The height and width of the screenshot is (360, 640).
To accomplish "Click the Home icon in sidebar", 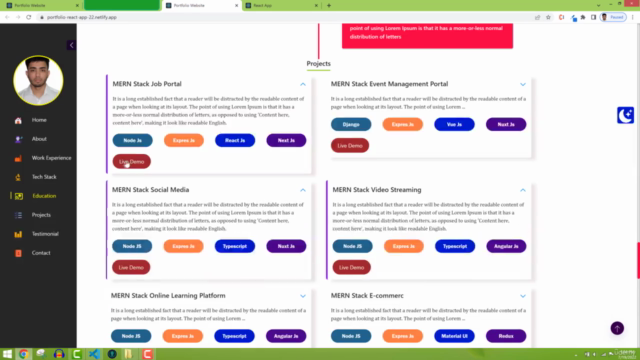I will [x=18, y=120].
